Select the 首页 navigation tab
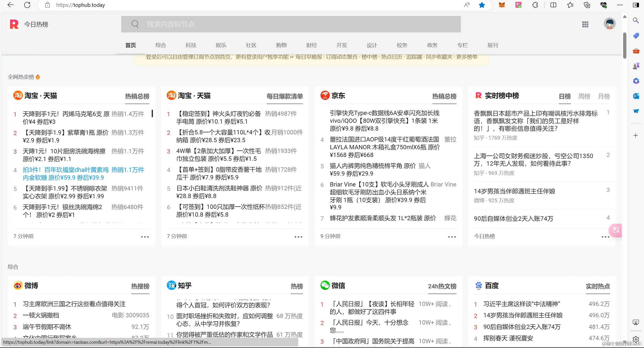The image size is (644, 348). point(131,45)
